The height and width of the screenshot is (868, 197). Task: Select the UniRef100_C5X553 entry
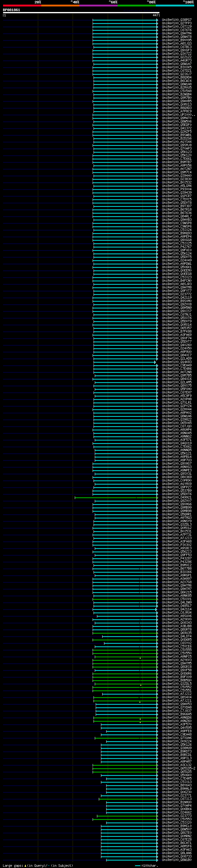[x=177, y=819]
